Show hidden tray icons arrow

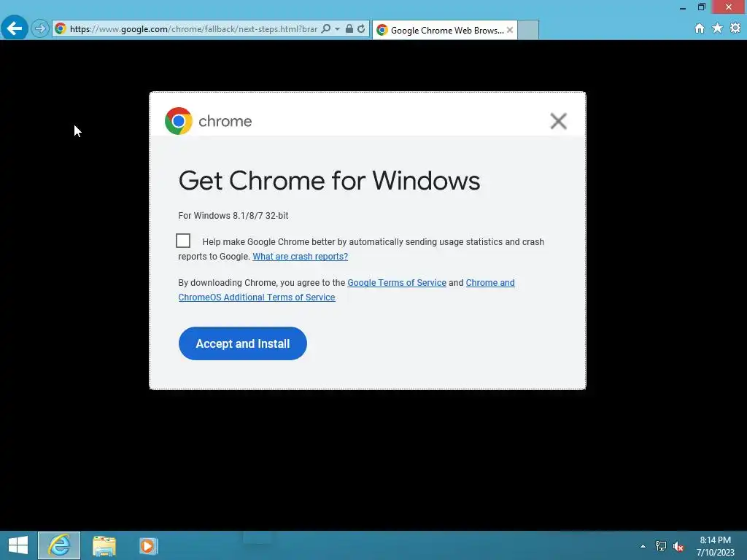(x=643, y=546)
